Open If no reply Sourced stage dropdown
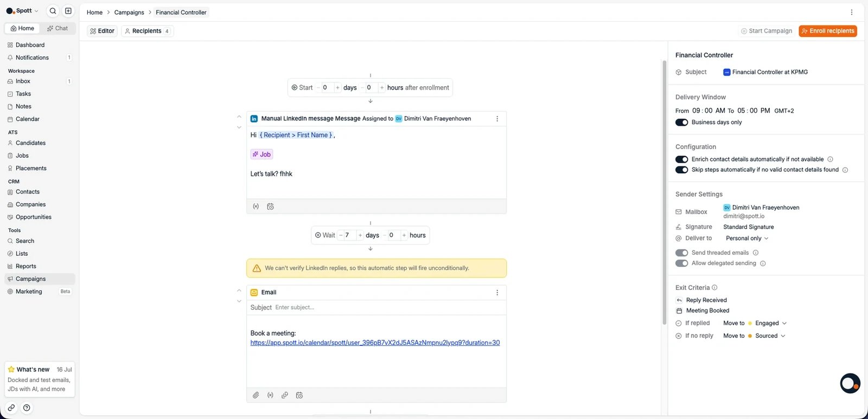Viewport: 868px width, 419px height. [x=767, y=336]
